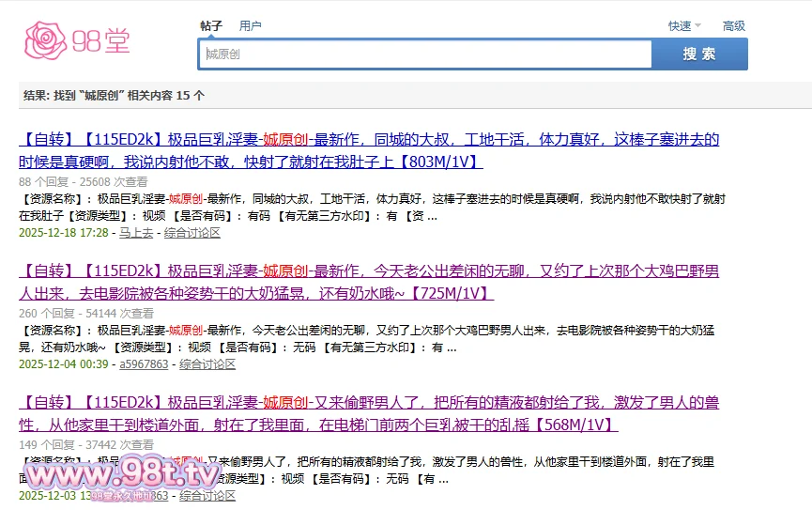Open the second result titled with 725M/1V
This screenshot has height=510, width=812.
click(368, 282)
